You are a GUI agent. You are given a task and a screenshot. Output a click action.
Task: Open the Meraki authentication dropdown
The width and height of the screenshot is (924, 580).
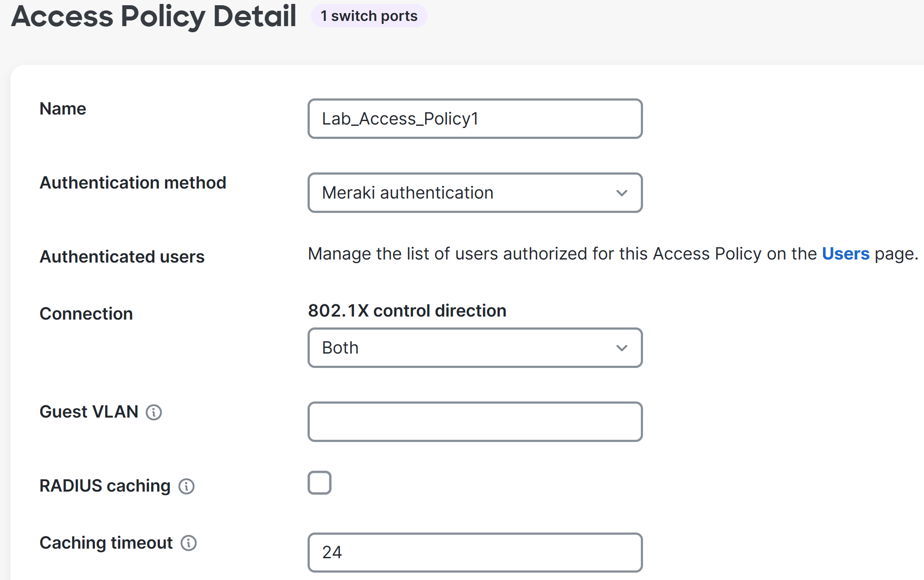(475, 193)
